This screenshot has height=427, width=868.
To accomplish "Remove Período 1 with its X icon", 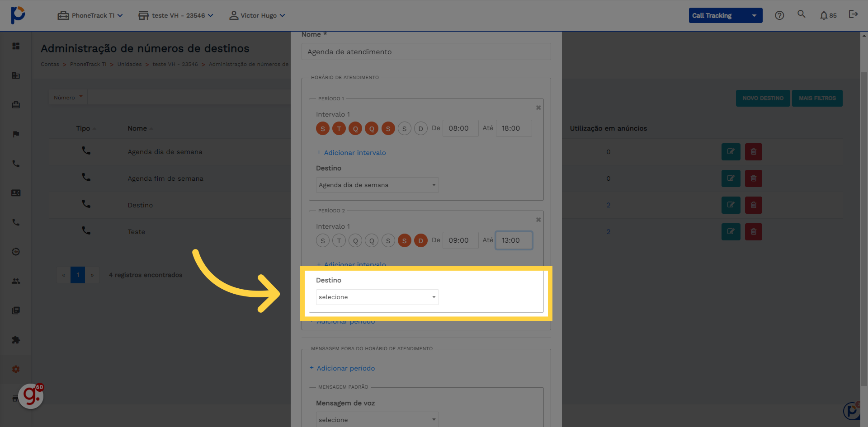I will point(538,108).
